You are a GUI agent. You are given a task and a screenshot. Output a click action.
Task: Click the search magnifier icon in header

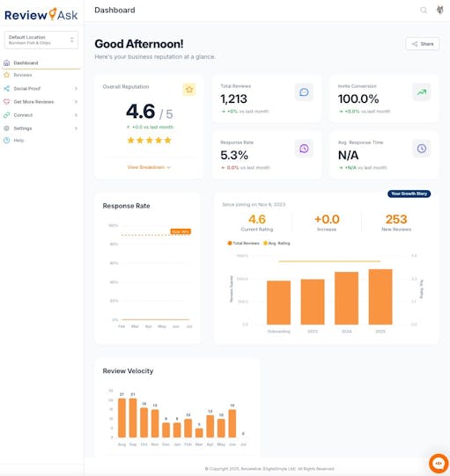point(424,11)
